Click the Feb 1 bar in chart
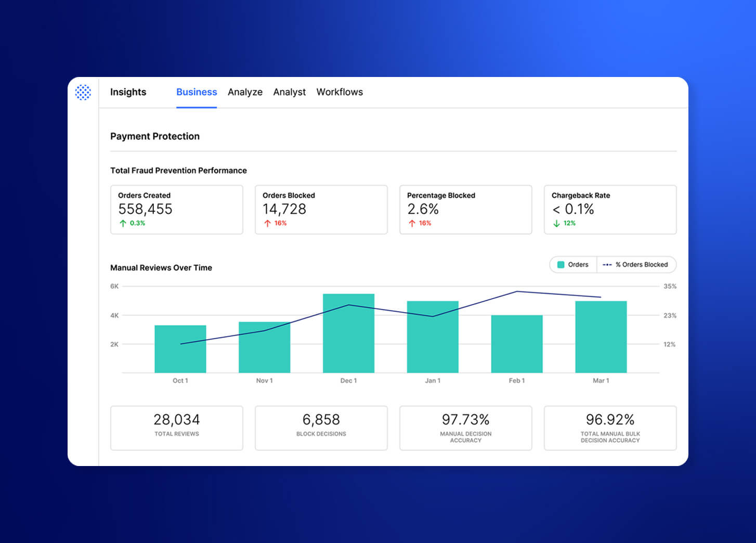This screenshot has height=543, width=756. tap(517, 344)
